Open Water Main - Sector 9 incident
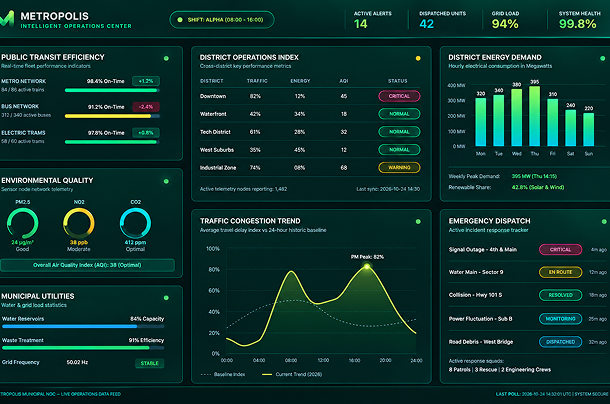Image resolution: width=610 pixels, height=404 pixels. click(476, 272)
